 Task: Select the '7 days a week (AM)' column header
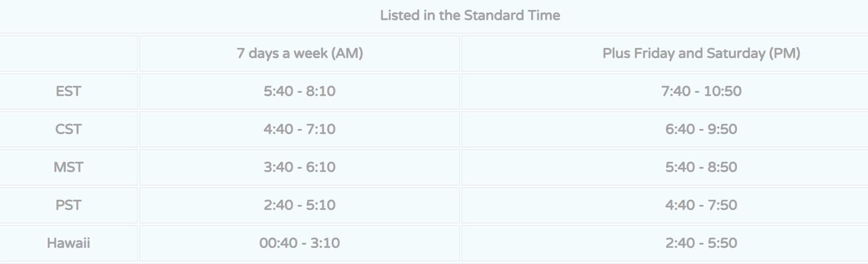300,53
